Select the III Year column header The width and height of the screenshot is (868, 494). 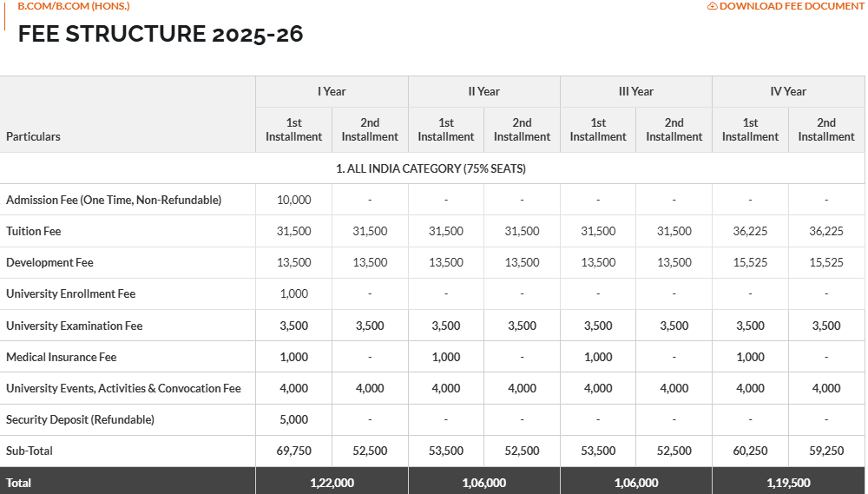tap(636, 91)
